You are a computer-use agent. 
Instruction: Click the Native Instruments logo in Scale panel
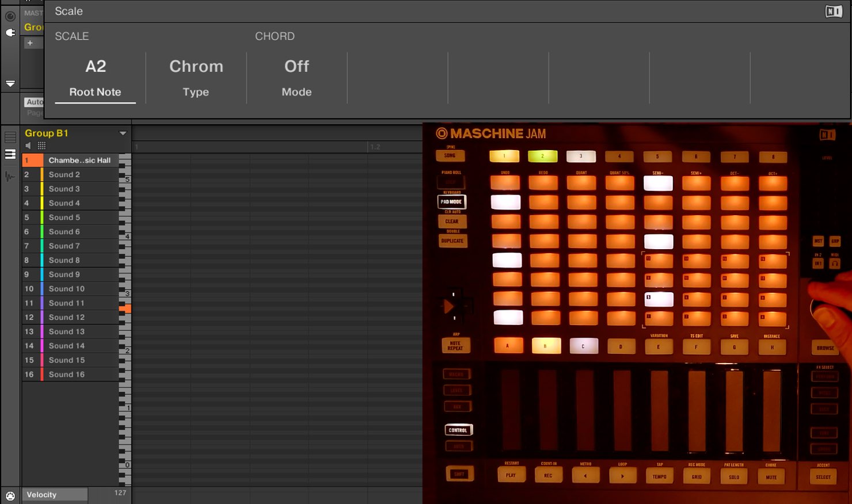coord(833,12)
